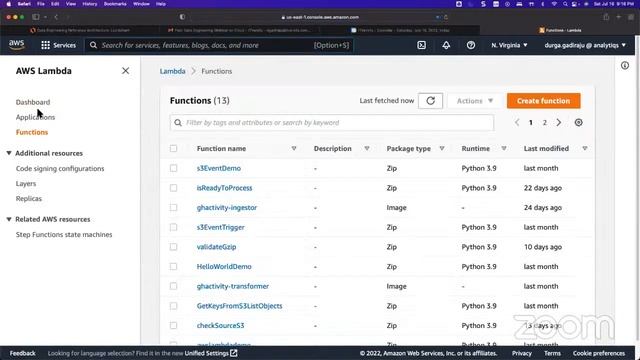Collapse the Additional resources section
Image resolution: width=640 pixels, height=360 pixels.
9,153
